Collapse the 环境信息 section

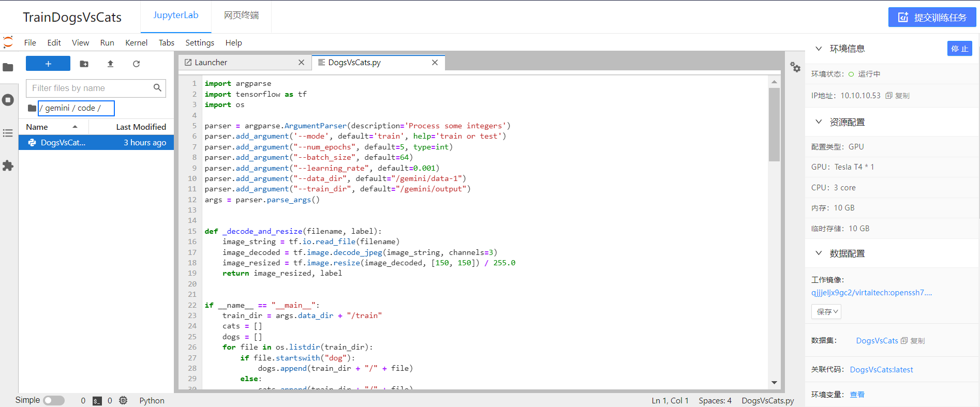[819, 49]
